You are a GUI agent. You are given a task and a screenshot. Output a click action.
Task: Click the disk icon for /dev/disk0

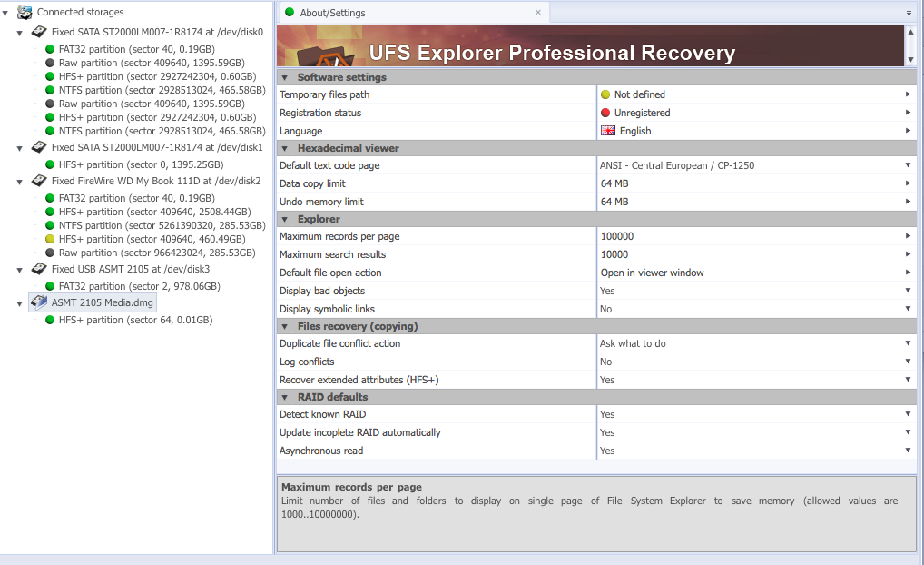coord(39,32)
